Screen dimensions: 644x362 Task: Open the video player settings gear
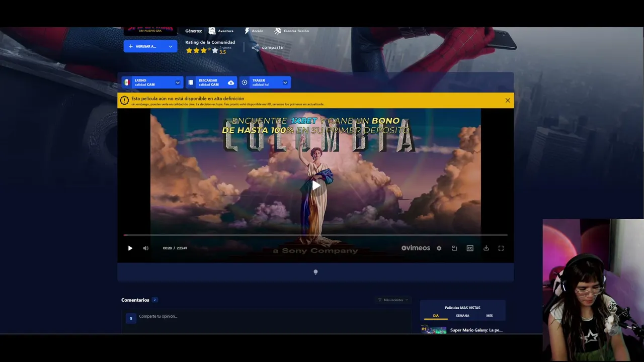click(x=439, y=248)
